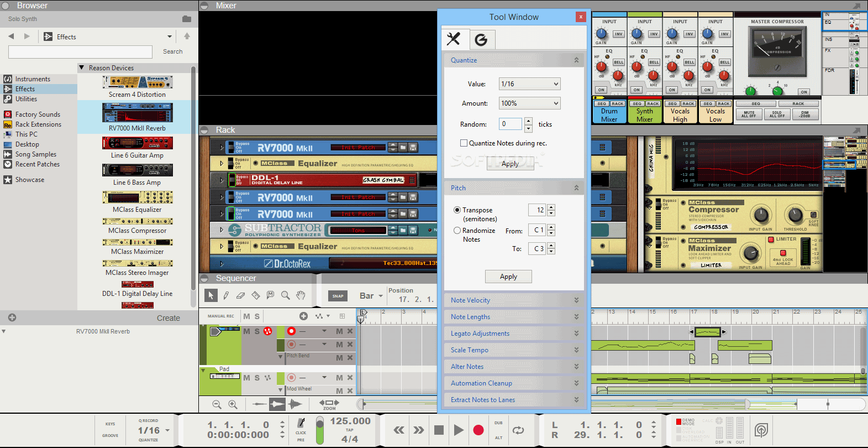This screenshot has width=868, height=448.
Task: Open the Quantize Value dropdown
Action: click(529, 84)
